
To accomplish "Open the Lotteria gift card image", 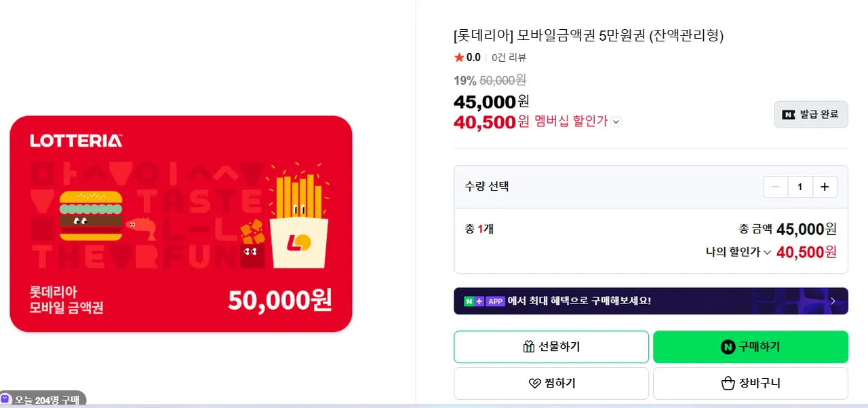I will tap(181, 224).
